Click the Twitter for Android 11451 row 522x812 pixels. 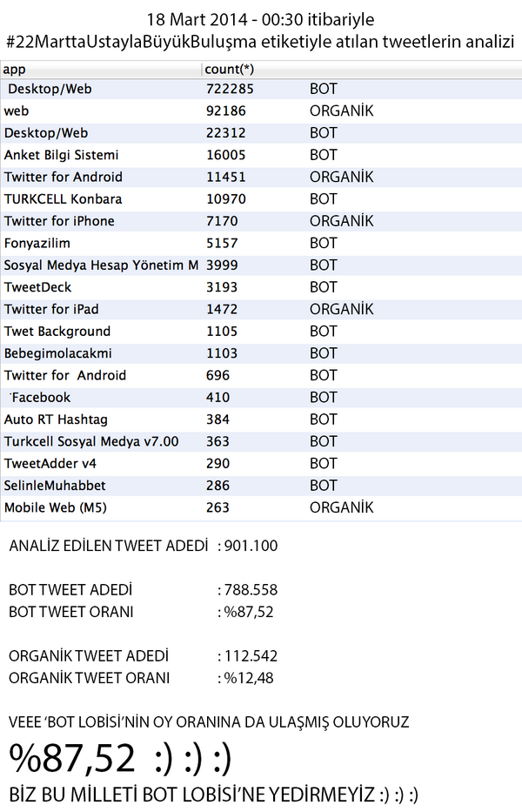coord(261,177)
